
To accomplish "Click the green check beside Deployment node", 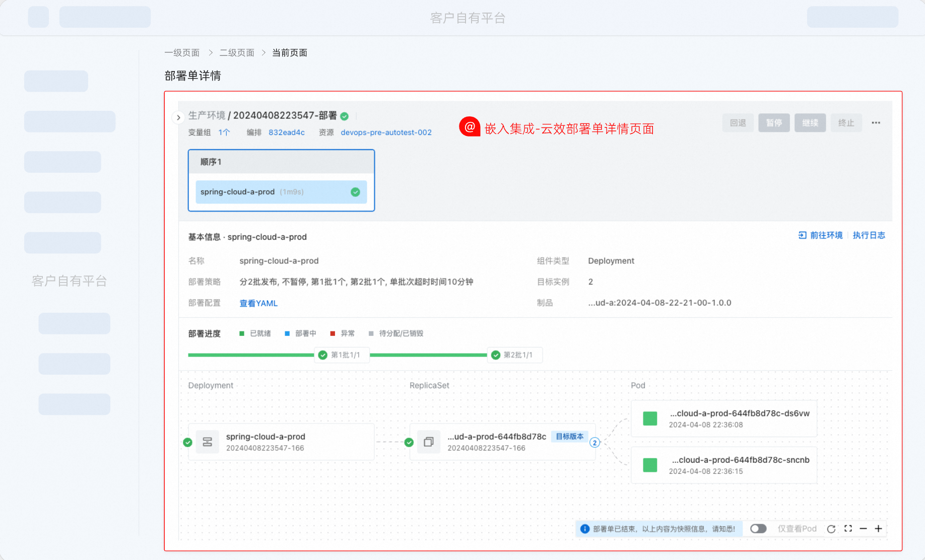I will (x=187, y=442).
